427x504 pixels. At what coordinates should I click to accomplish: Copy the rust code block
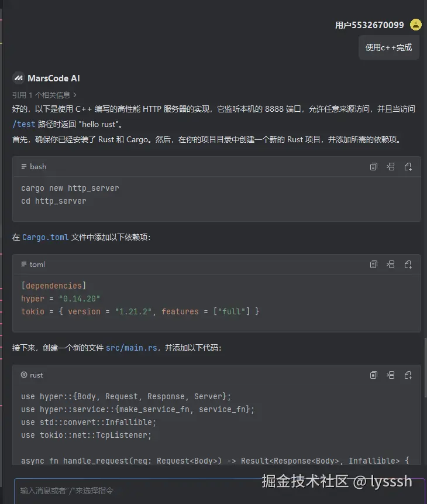(374, 375)
